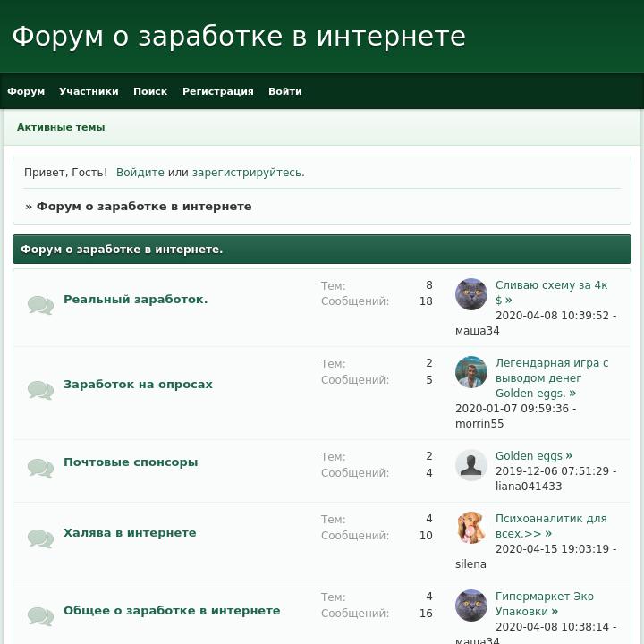Click username morrin55
Viewport: 644px width, 644px height.
(479, 424)
